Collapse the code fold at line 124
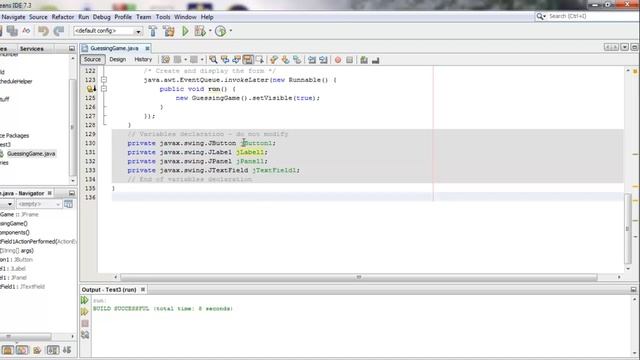The width and height of the screenshot is (640, 360). tap(104, 89)
